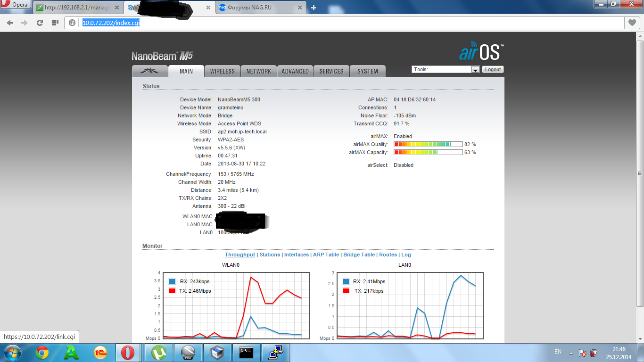Open the Log link
Viewport: 644px width, 362px height.
tap(406, 255)
